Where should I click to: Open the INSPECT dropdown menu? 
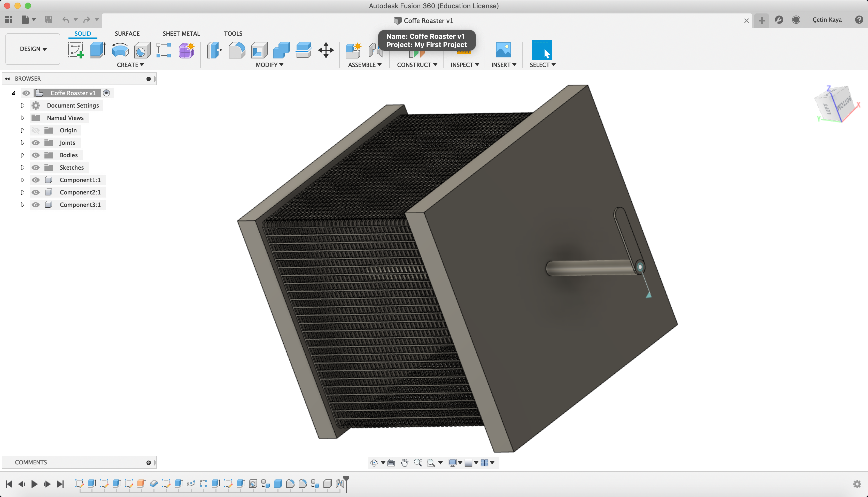465,65
